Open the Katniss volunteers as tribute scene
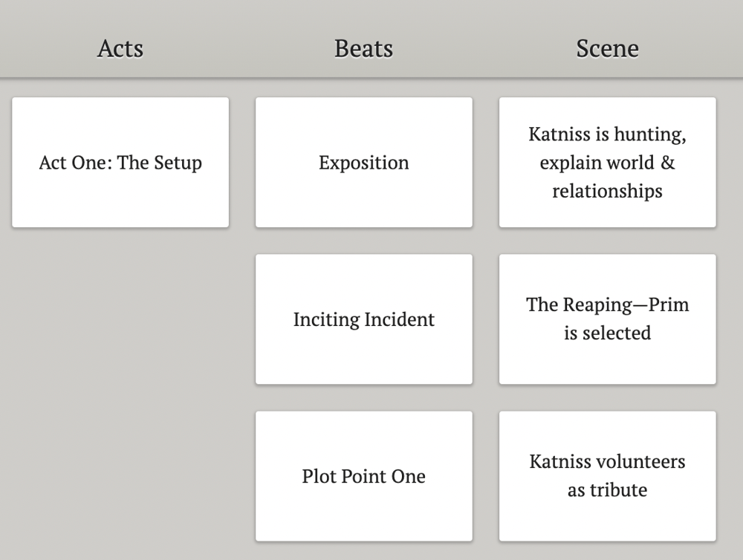 tap(607, 476)
